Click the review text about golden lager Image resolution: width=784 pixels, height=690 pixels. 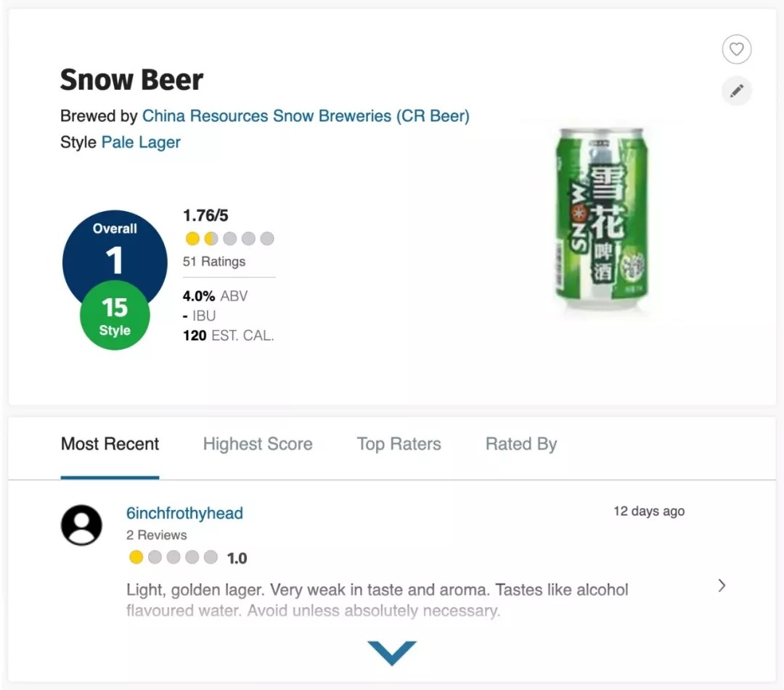(377, 590)
